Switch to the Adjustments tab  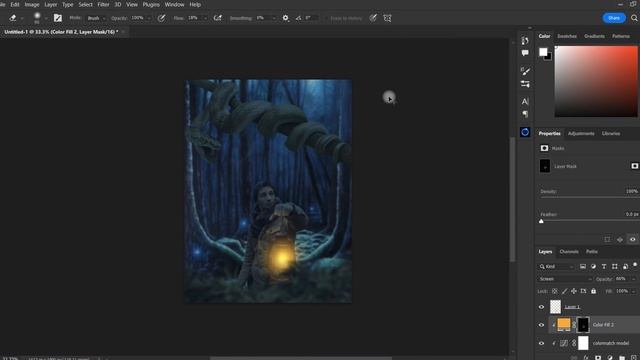[x=581, y=133]
